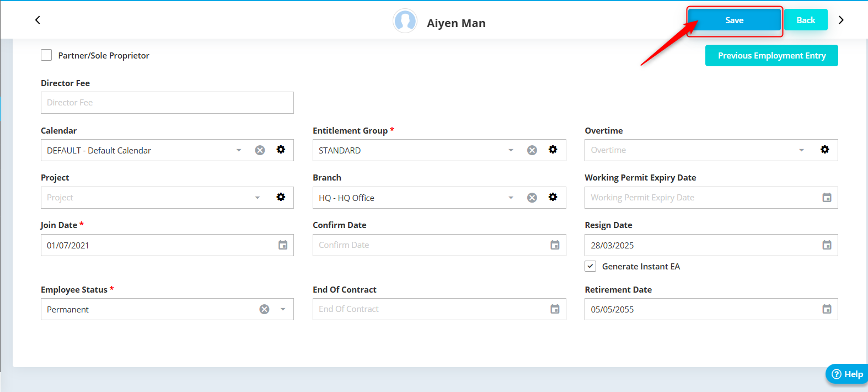Viewport: 868px width, 392px height.
Task: Open Overtime settings gear icon
Action: [824, 150]
